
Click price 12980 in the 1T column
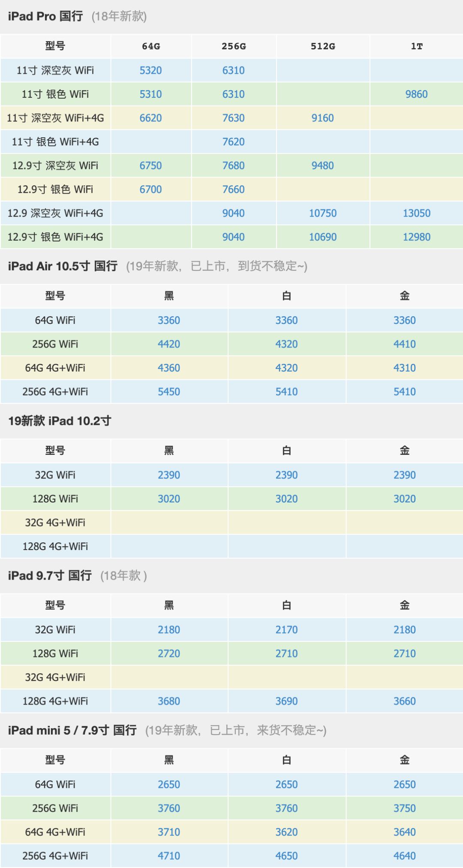click(x=417, y=237)
